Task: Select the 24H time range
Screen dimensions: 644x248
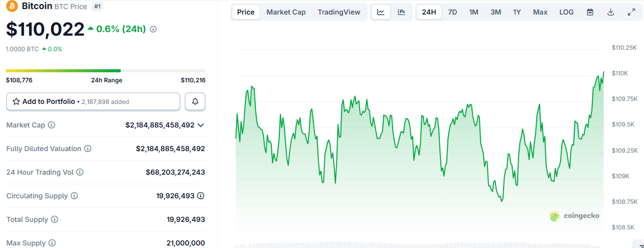Action: point(429,12)
